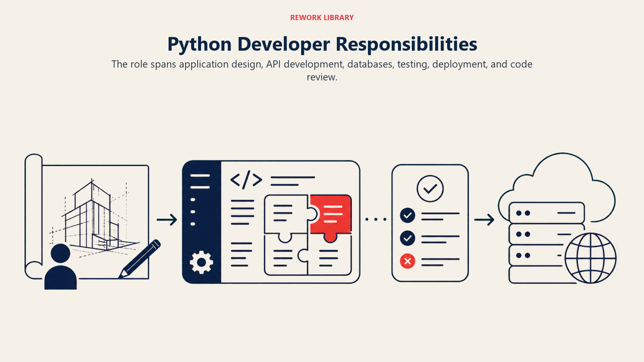The width and height of the screenshot is (644, 362).
Task: Click the pencil icon on the blueprint
Action: (x=140, y=259)
